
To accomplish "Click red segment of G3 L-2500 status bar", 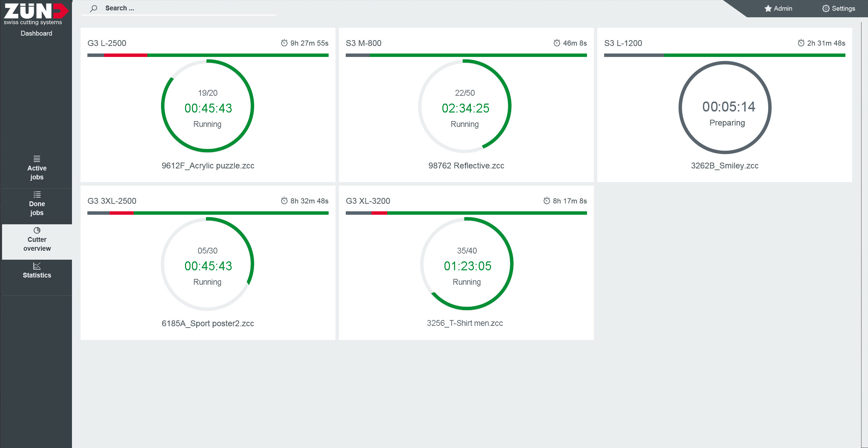I will 125,55.
